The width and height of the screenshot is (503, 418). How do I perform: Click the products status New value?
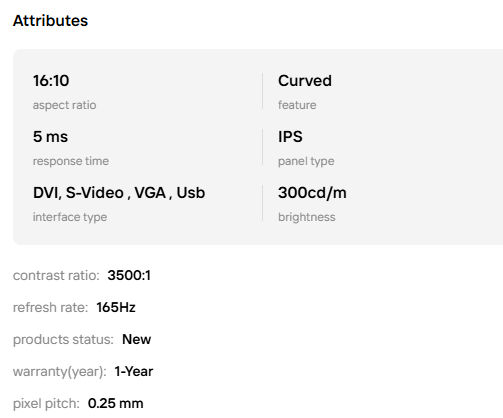tap(136, 339)
